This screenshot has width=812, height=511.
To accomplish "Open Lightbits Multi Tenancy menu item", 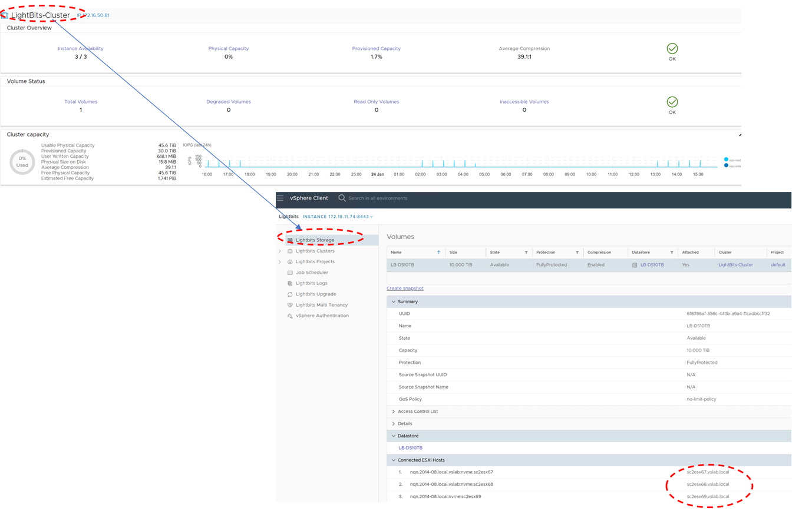I will pyautogui.click(x=321, y=305).
